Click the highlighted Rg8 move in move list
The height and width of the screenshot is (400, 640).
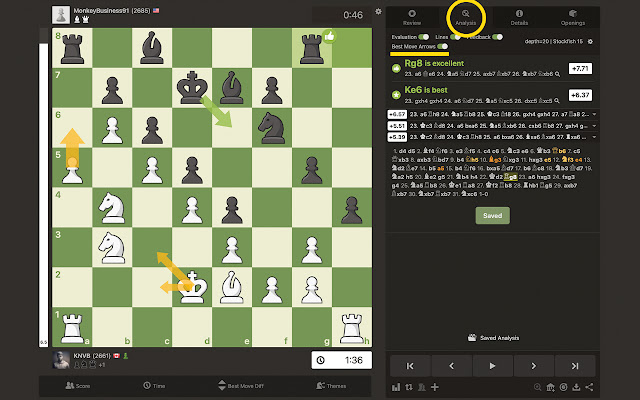510,177
